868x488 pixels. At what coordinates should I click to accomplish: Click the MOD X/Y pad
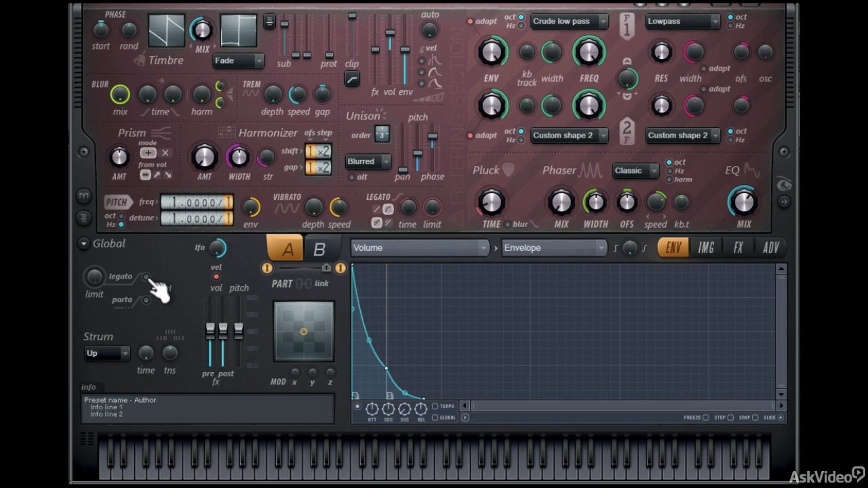point(304,332)
